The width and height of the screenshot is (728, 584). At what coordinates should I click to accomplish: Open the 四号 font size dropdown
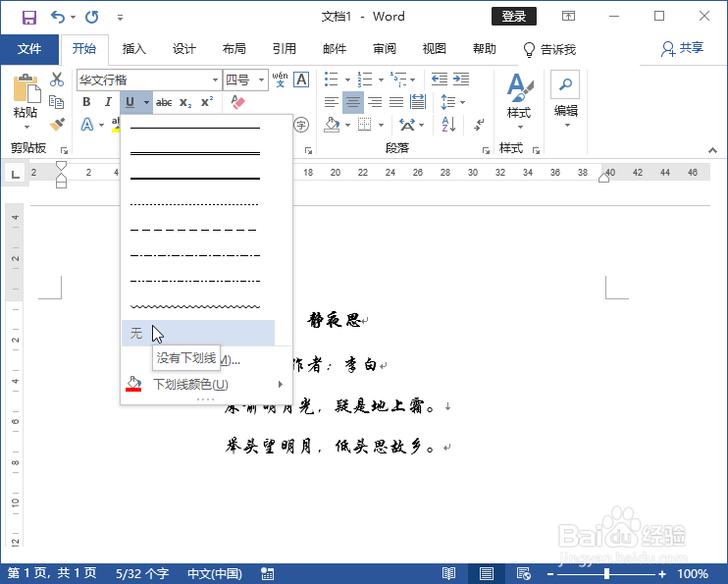tap(262, 80)
